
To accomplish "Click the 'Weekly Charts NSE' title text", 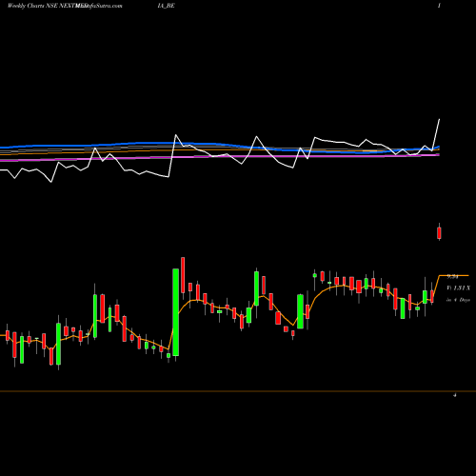I will tap(32, 6).
